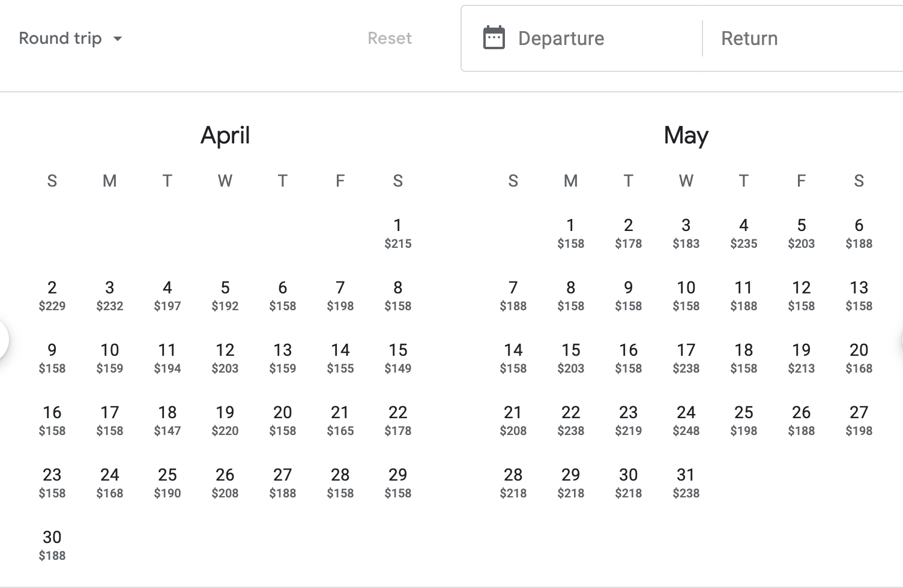
Task: Click the right month navigation arrow
Action: click(x=899, y=339)
